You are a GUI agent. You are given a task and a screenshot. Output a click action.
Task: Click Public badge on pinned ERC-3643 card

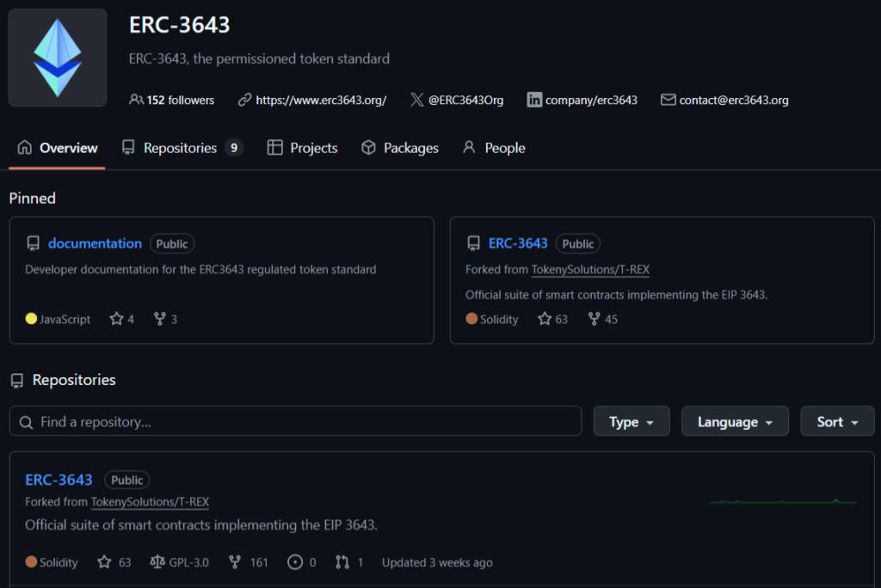click(x=577, y=244)
